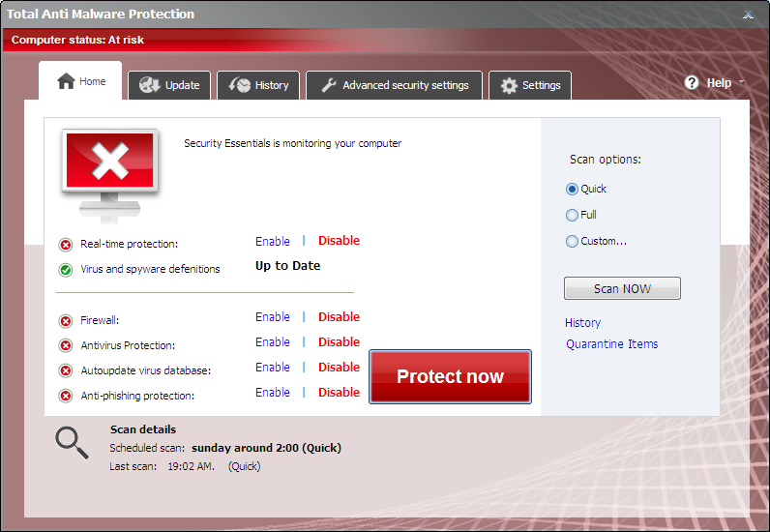
Task: Enable Real-time protection
Action: (273, 241)
